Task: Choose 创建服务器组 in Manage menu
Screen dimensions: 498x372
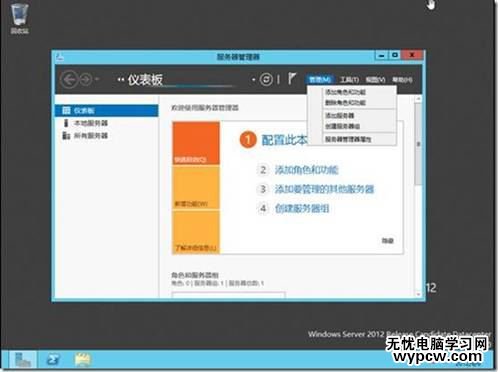Action: point(342,126)
